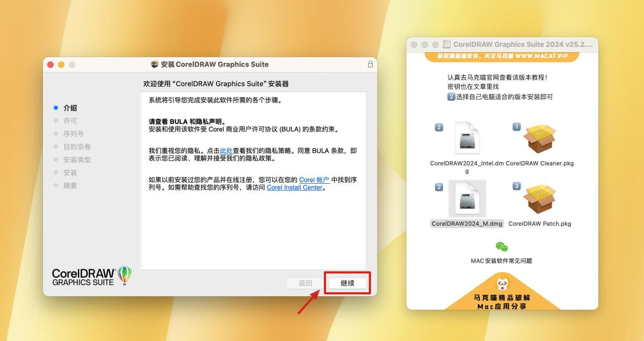Screen dimensions: 644x341
Task: Click the 继续 button in installer
Action: click(x=347, y=283)
